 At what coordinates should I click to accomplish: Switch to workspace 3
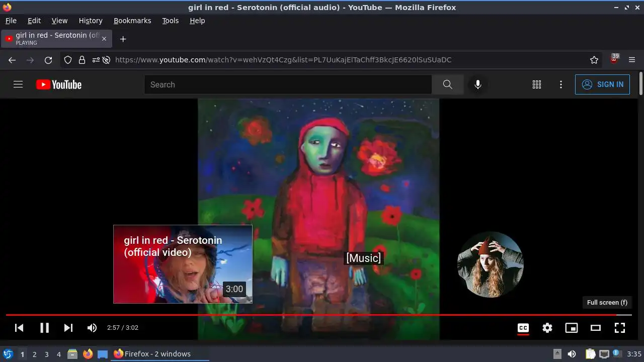pyautogui.click(x=46, y=354)
